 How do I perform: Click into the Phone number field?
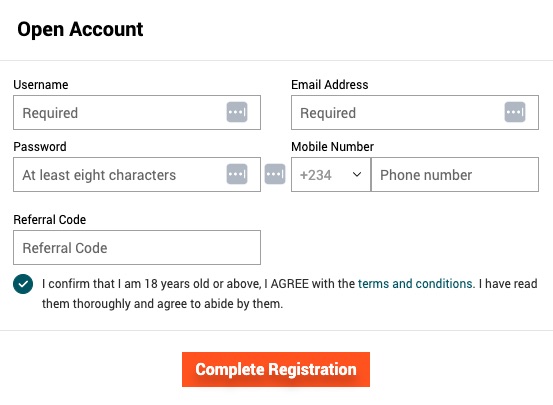455,175
